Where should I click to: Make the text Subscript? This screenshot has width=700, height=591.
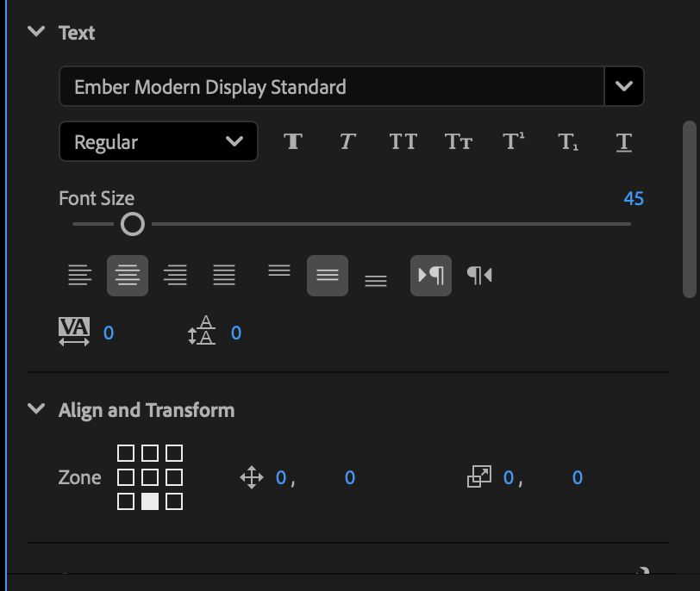tap(567, 141)
